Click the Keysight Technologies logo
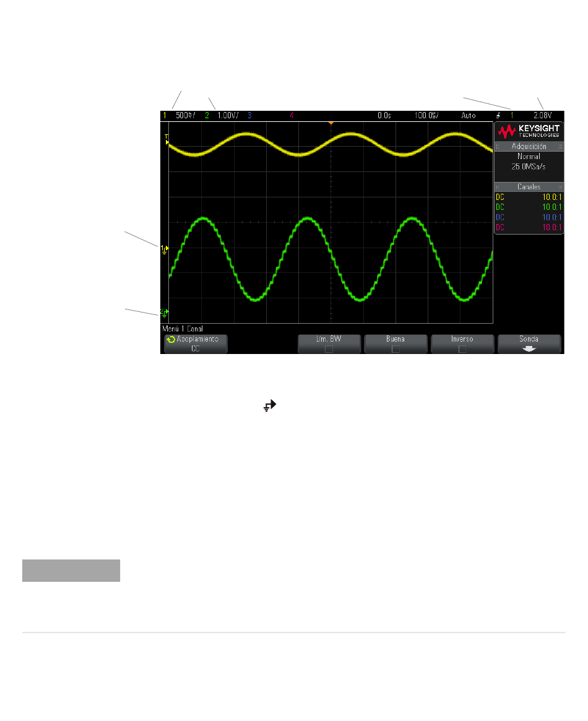The image size is (588, 721). click(x=529, y=131)
